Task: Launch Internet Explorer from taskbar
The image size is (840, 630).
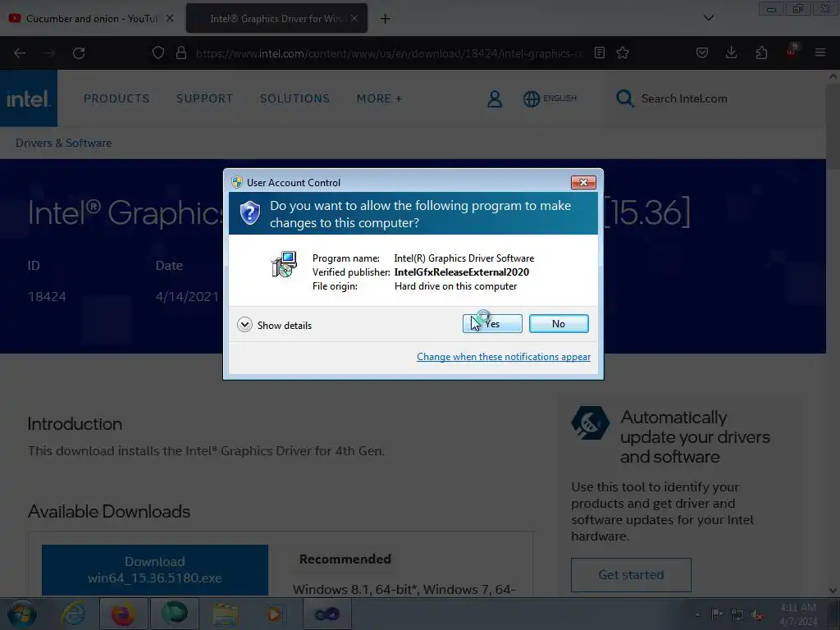Action: 73,614
